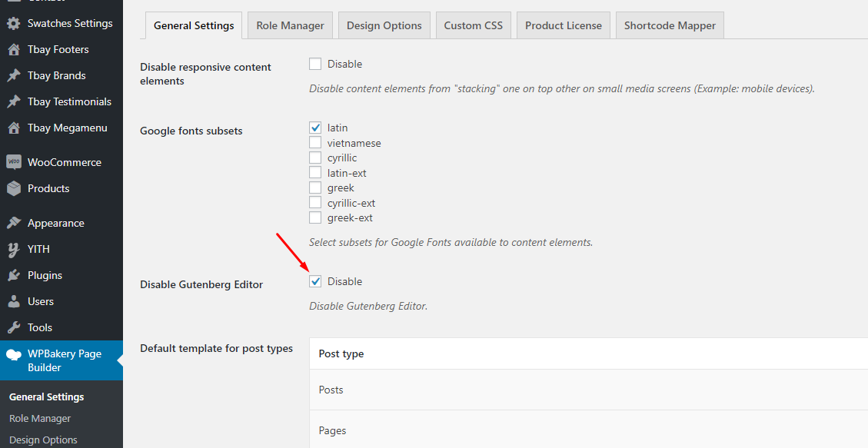868x448 pixels.
Task: Tick the greek-ext subset checkbox
Action: tap(315, 217)
